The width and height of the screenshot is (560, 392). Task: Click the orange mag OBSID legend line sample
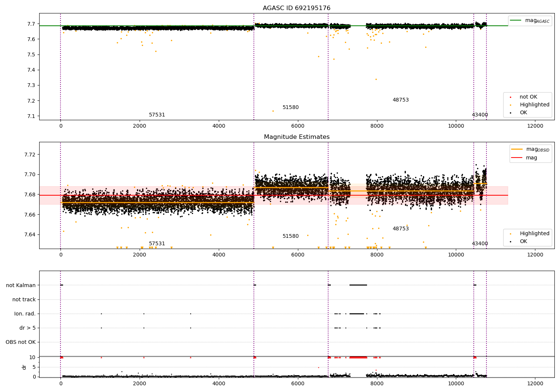[x=517, y=149]
